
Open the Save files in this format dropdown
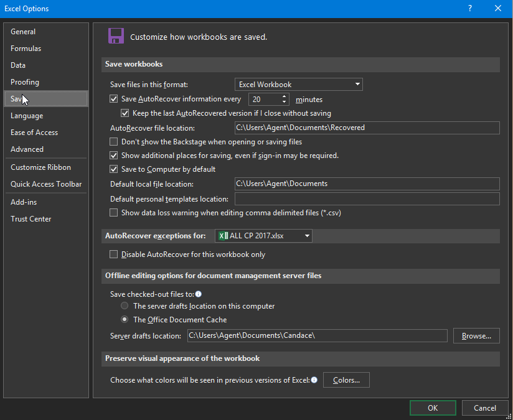(299, 85)
